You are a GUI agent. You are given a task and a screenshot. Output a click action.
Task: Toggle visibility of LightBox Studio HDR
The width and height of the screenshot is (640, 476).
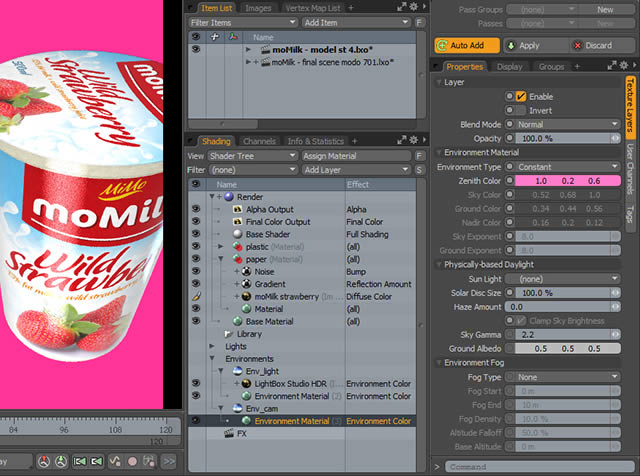(x=196, y=383)
